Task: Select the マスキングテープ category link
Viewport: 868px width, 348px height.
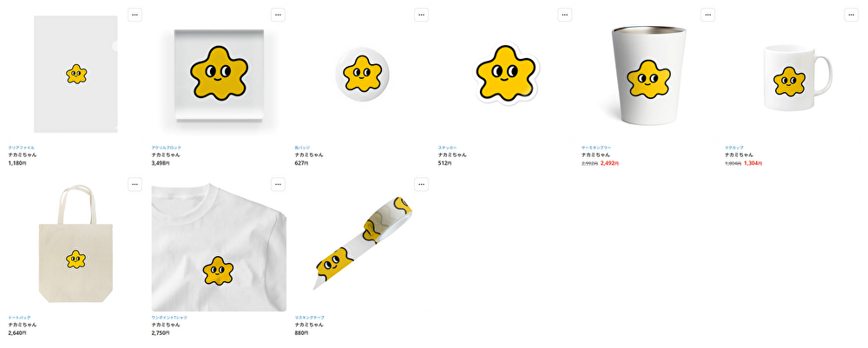Action: tap(310, 318)
